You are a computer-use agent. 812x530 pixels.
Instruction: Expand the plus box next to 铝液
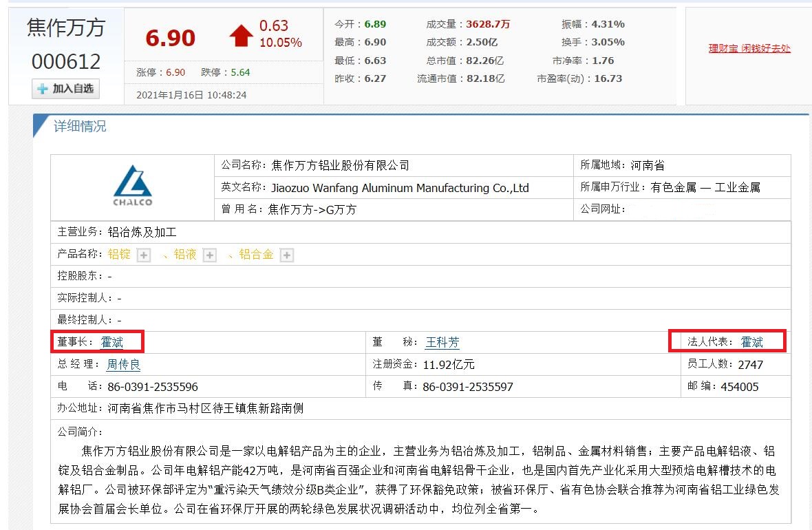209,255
